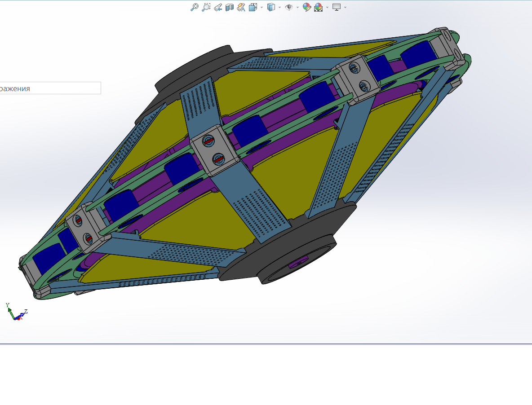
Task: Open the Apply Scene dropdown arrow
Action: click(x=327, y=7)
